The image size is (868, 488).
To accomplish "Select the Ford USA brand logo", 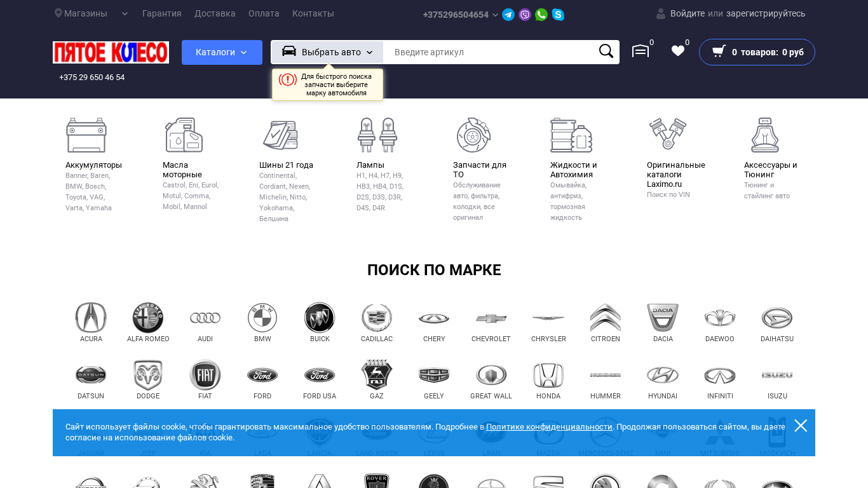I will pos(320,375).
